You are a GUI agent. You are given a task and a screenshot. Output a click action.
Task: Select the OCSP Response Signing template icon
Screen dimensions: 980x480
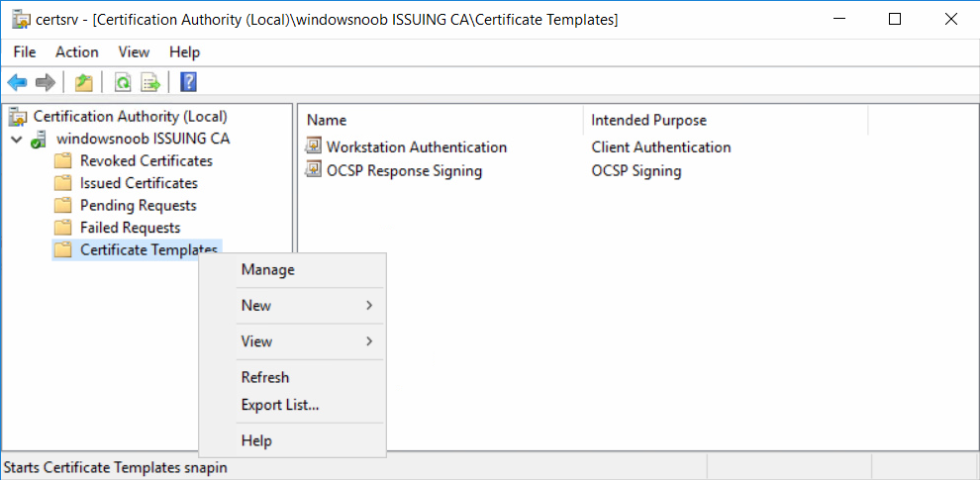pyautogui.click(x=312, y=170)
